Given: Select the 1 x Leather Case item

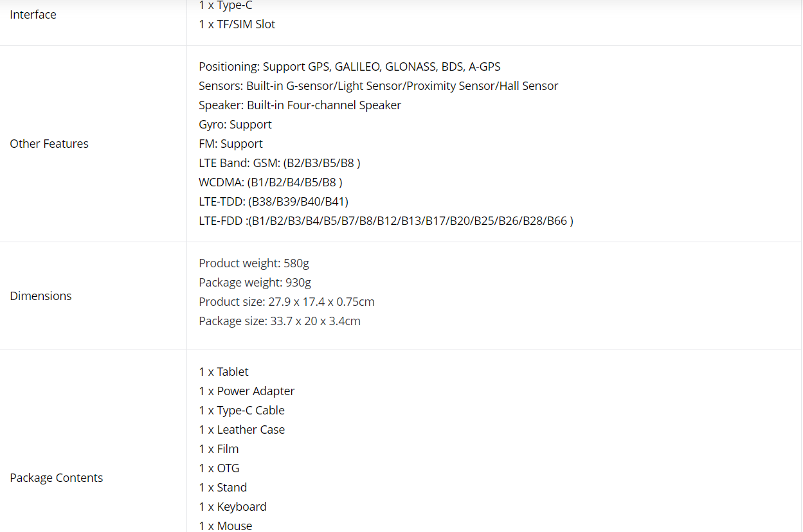Looking at the screenshot, I should pos(242,430).
